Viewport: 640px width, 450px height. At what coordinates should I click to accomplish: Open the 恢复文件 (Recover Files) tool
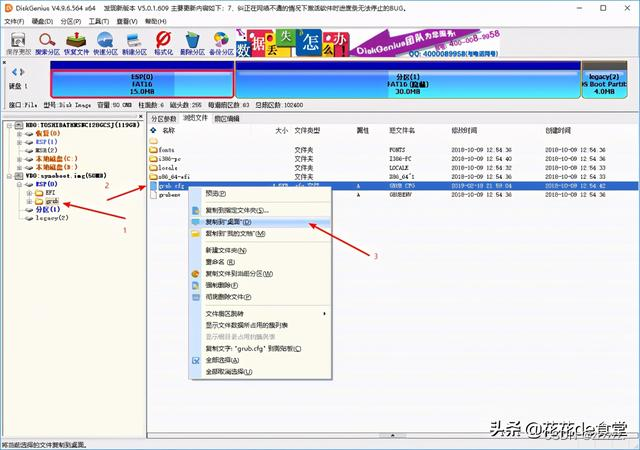click(76, 43)
